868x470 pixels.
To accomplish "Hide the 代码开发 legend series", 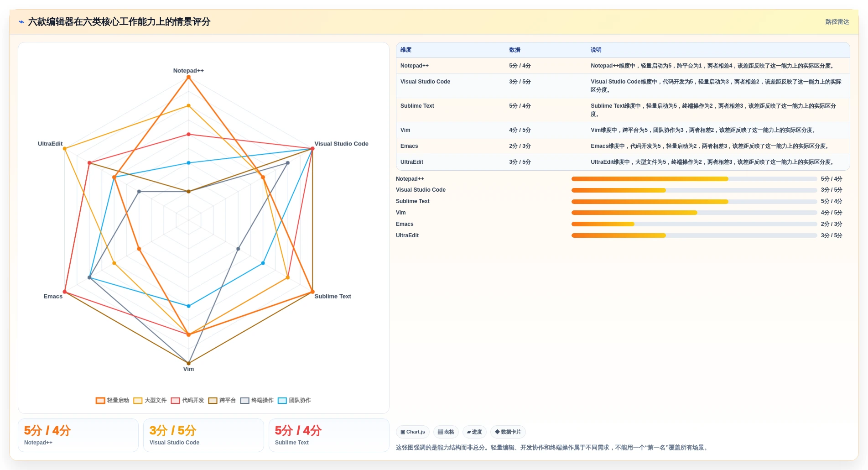I will click(187, 400).
